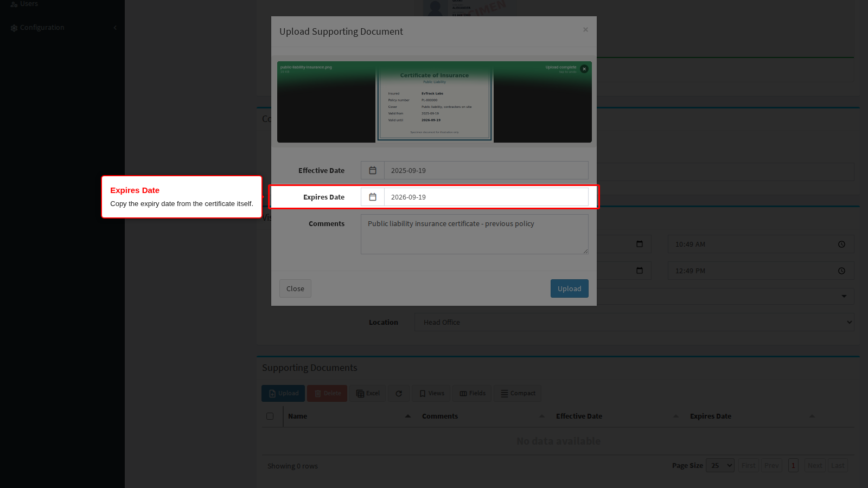Image resolution: width=868 pixels, height=488 pixels.
Task: Click the clock icon beside 10:49 AM
Action: [x=841, y=245]
